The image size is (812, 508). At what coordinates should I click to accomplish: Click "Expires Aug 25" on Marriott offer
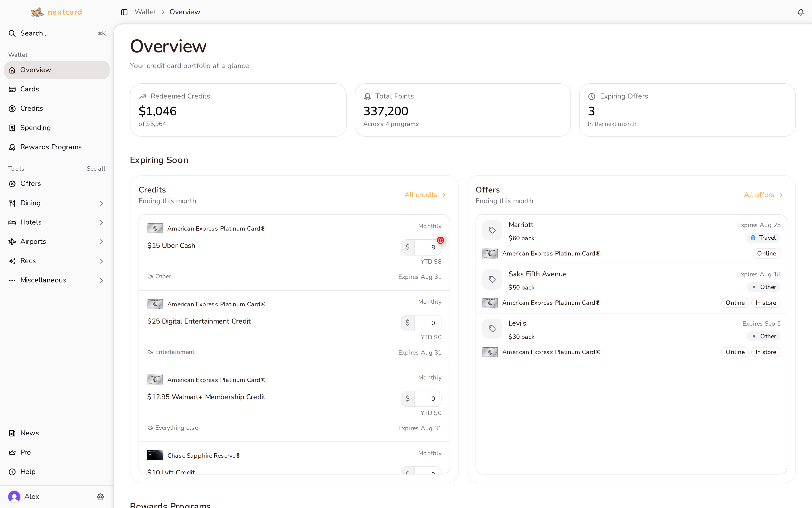pyautogui.click(x=759, y=225)
